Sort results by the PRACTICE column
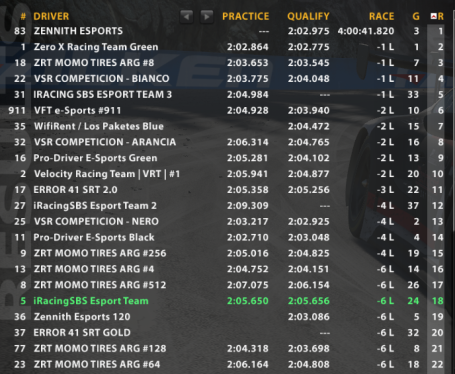 [x=246, y=16]
